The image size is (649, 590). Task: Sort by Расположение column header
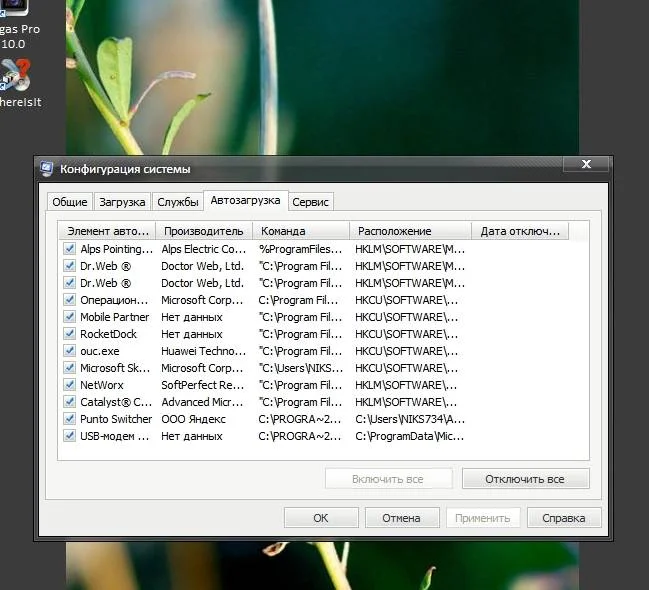coord(410,231)
